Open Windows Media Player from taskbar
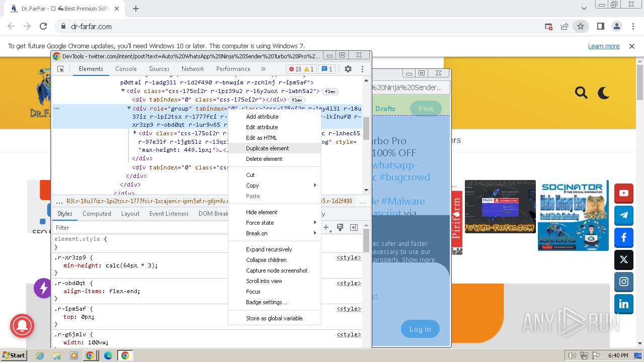This screenshot has width=644, height=362. 74,355
